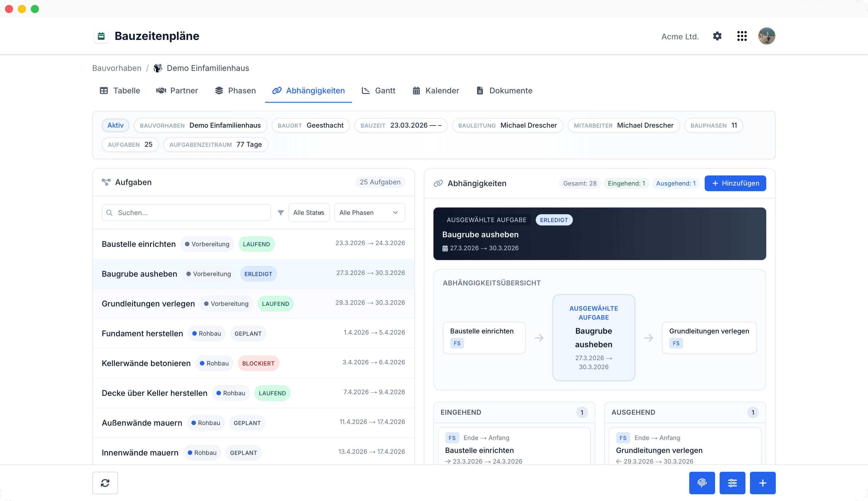Viewport: 868px width, 501px height.
Task: Select the Phasen tab
Action: click(235, 91)
